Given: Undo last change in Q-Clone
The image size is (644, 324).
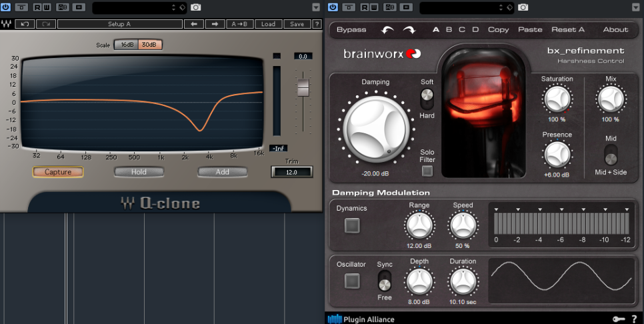Looking at the screenshot, I should coord(25,24).
